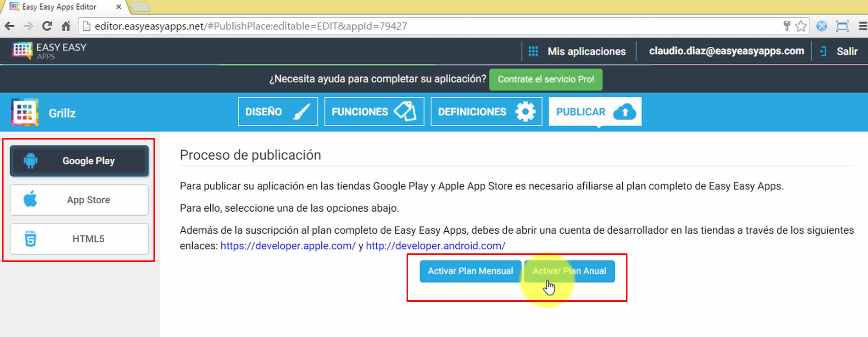Choose App Store publishing option

coord(79,199)
